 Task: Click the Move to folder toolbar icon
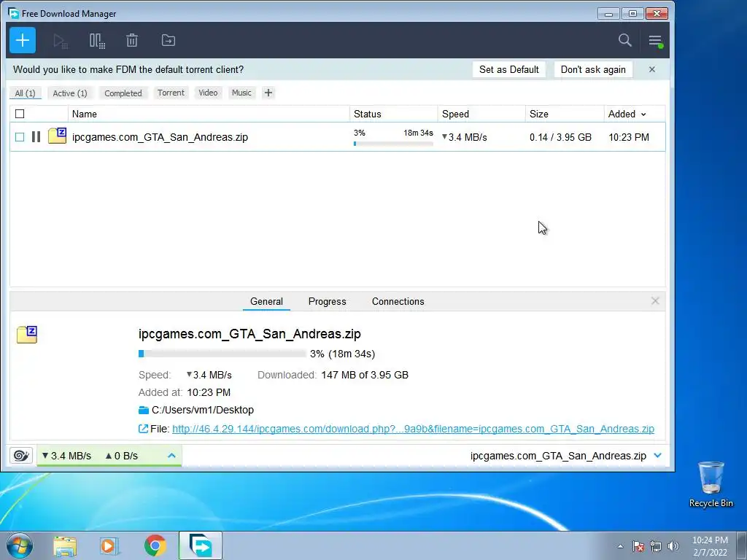(x=169, y=41)
